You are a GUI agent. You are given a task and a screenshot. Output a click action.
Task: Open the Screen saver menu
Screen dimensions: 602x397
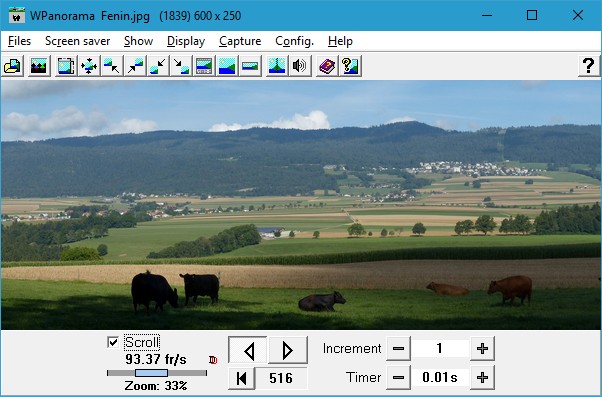click(x=78, y=41)
